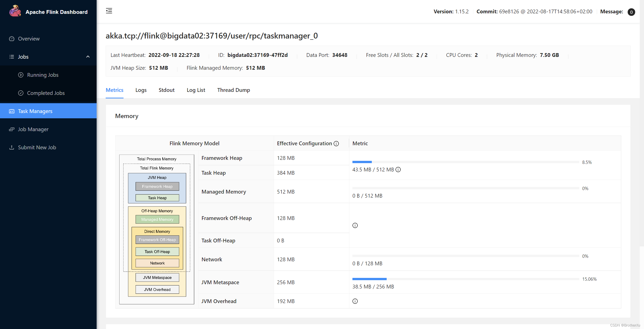Open the Effective Configuration info tooltip
Image resolution: width=644 pixels, height=329 pixels.
(336, 143)
